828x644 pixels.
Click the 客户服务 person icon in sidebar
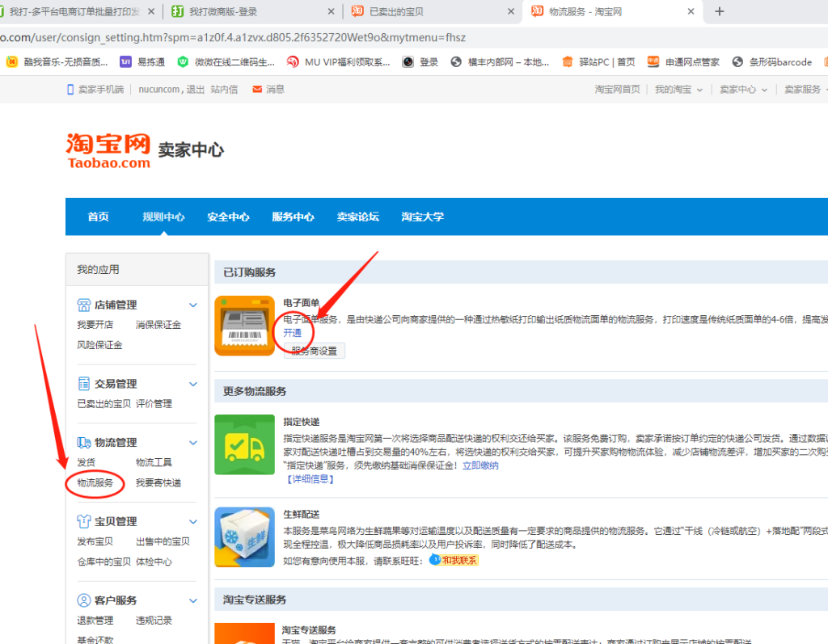[83, 600]
